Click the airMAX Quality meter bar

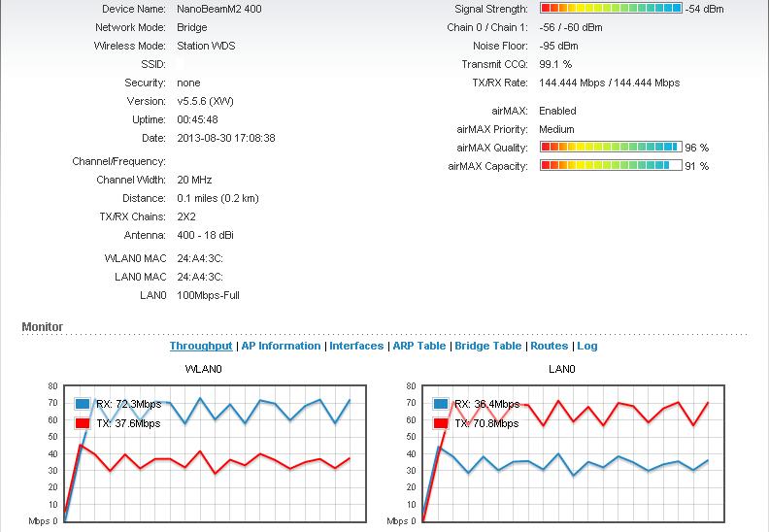[611, 148]
